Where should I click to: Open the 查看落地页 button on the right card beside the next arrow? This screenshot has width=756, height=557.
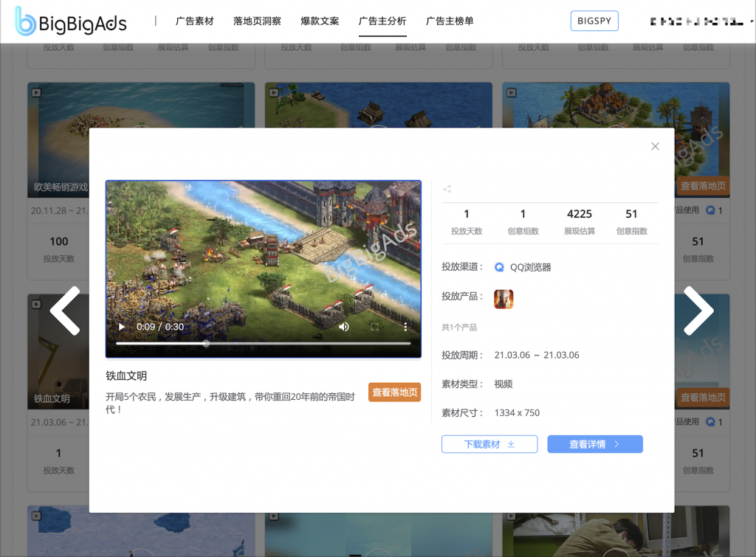coord(703,398)
